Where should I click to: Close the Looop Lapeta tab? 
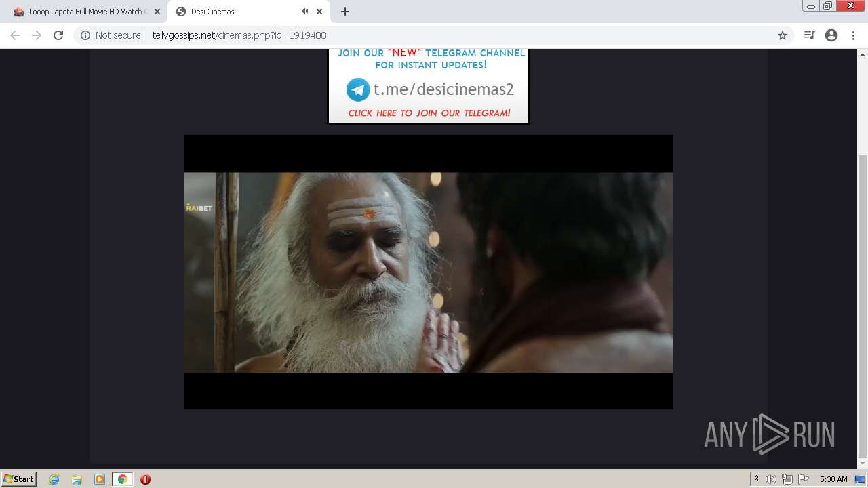click(x=157, y=12)
